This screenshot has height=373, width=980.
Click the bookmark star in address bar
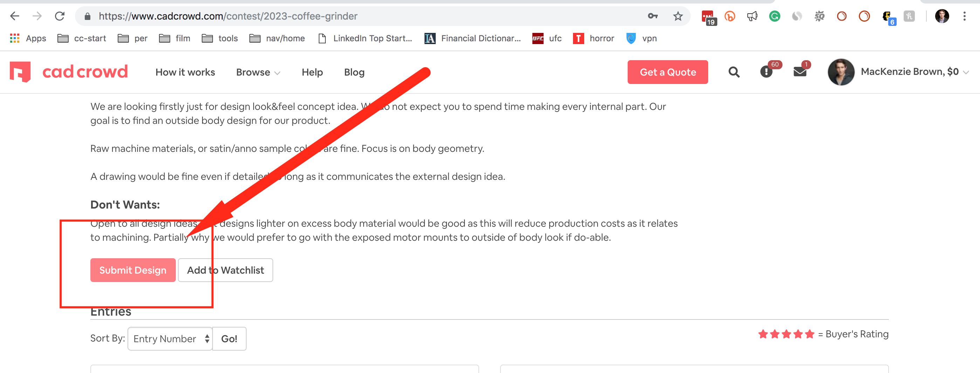pos(677,16)
